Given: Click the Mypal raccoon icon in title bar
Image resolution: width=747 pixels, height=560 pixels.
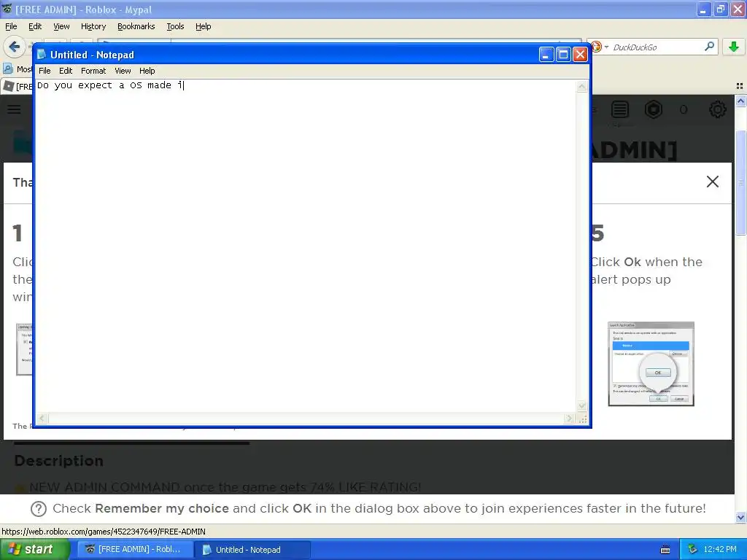Looking at the screenshot, I should 7,9.
